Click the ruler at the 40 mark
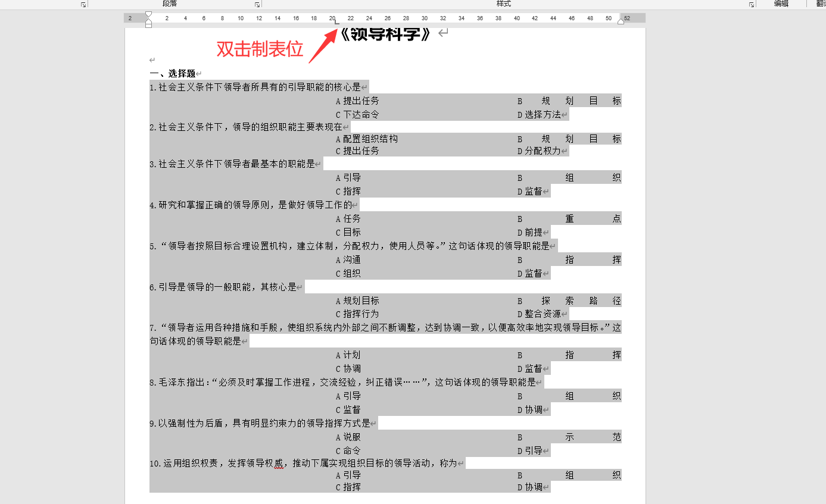This screenshot has height=504, width=826. (x=516, y=18)
